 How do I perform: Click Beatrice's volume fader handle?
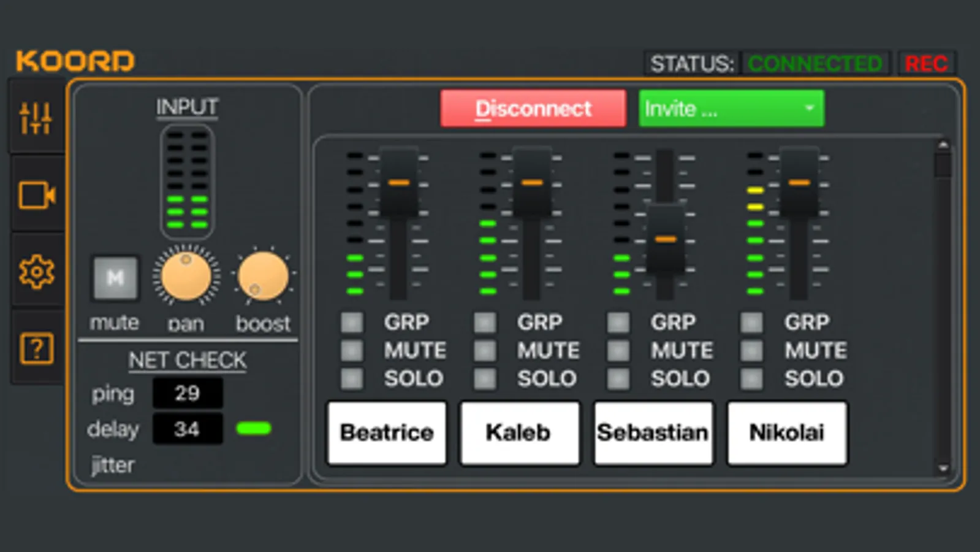tap(399, 182)
